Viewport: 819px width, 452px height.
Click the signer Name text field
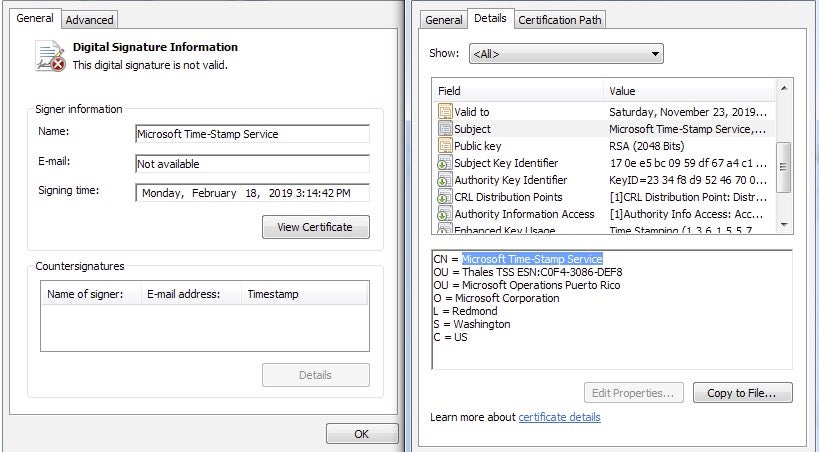coord(252,134)
